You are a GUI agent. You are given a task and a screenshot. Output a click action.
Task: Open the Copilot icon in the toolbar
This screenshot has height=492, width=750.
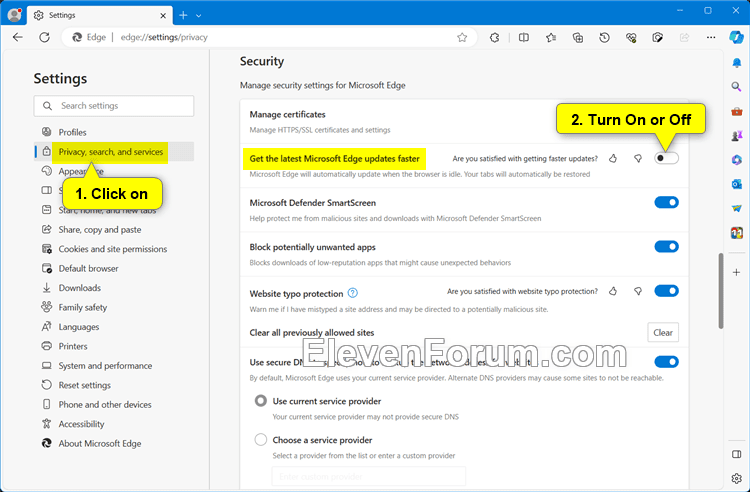[x=737, y=37]
